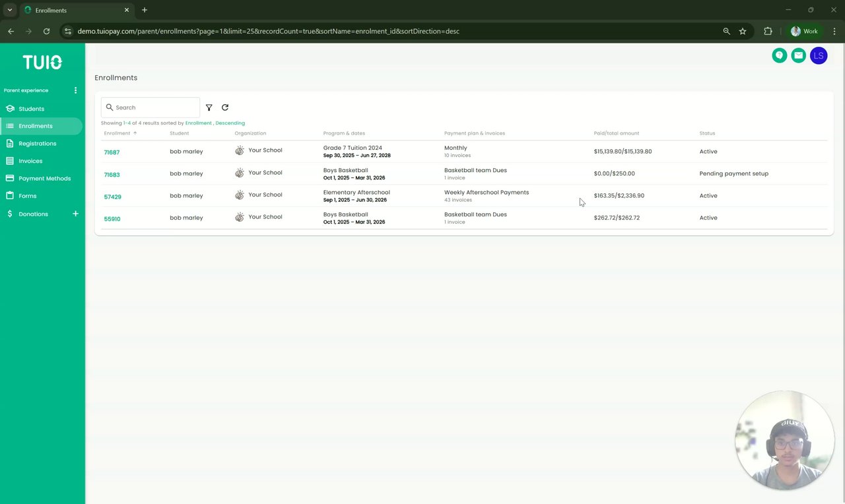Focus the Search input field
Screen dimensions: 845x504
[x=151, y=108]
